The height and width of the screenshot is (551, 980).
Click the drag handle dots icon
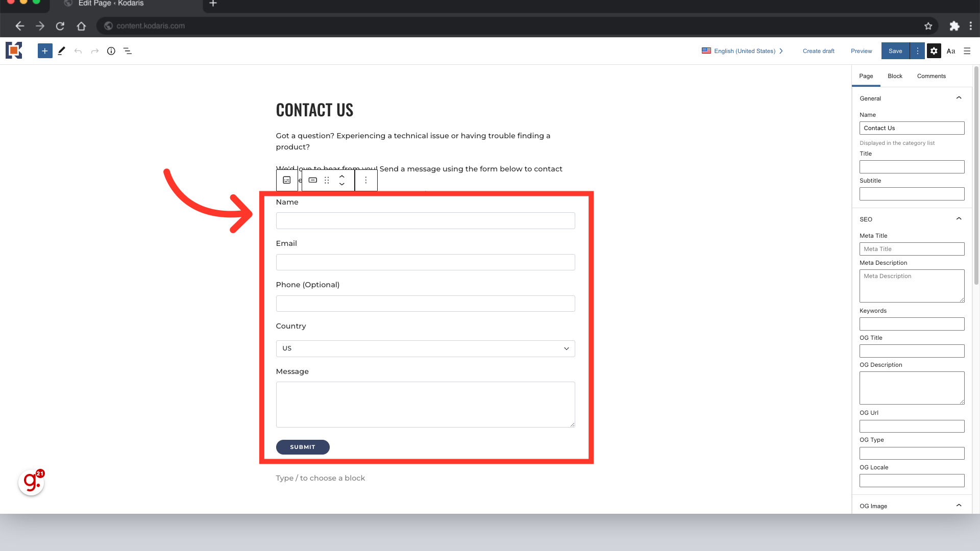[x=327, y=180]
